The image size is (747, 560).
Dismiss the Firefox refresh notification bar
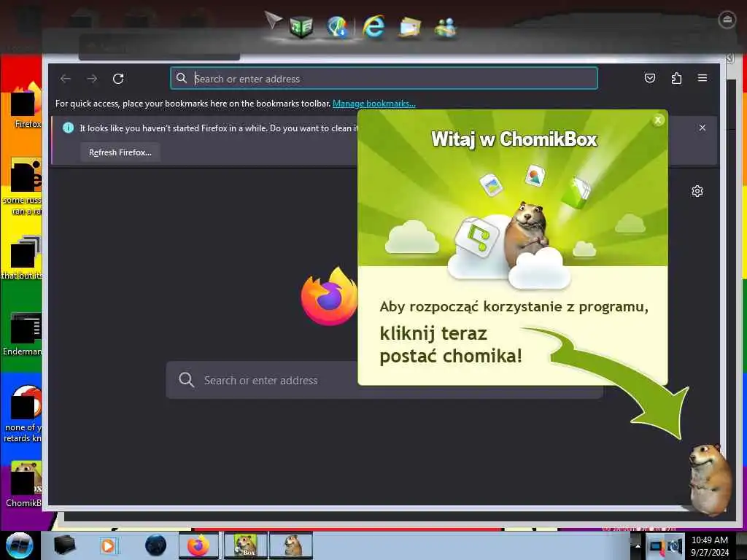703,128
